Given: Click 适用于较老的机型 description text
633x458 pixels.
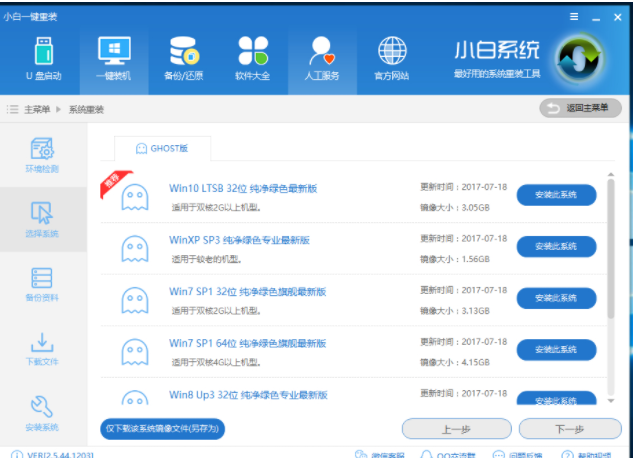Looking at the screenshot, I should tap(207, 259).
